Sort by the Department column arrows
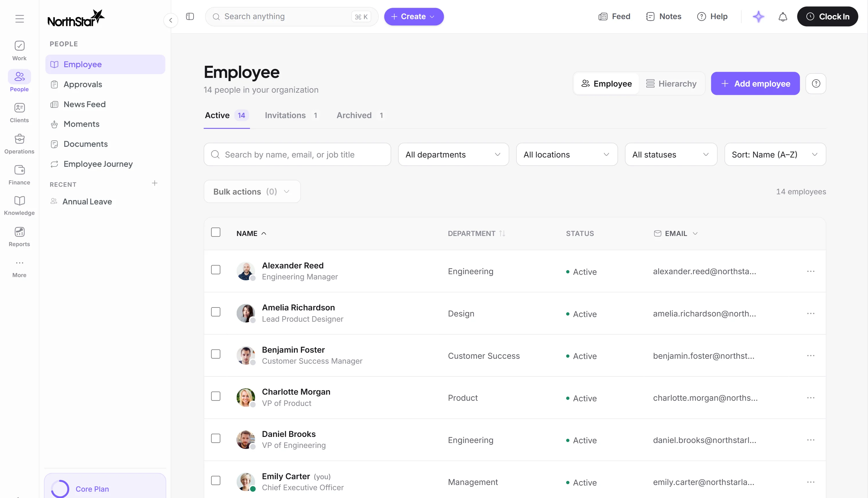 tap(502, 233)
